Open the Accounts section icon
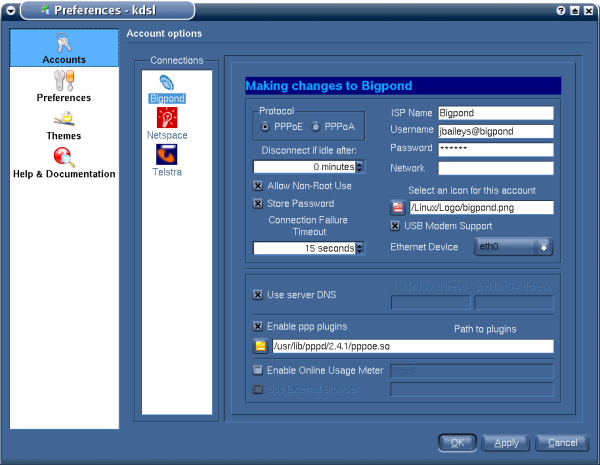 [x=64, y=42]
